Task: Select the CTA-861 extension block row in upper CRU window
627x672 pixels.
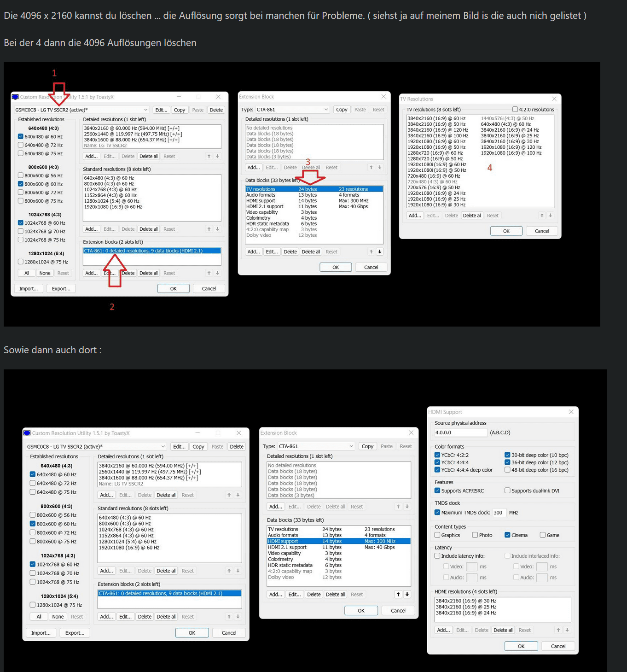Action: (152, 251)
